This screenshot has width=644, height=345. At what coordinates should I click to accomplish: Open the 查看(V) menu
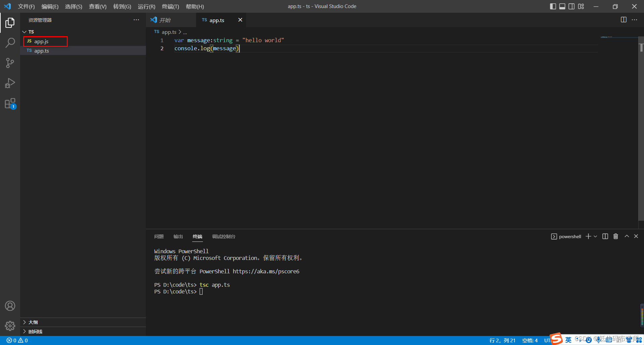pyautogui.click(x=98, y=6)
